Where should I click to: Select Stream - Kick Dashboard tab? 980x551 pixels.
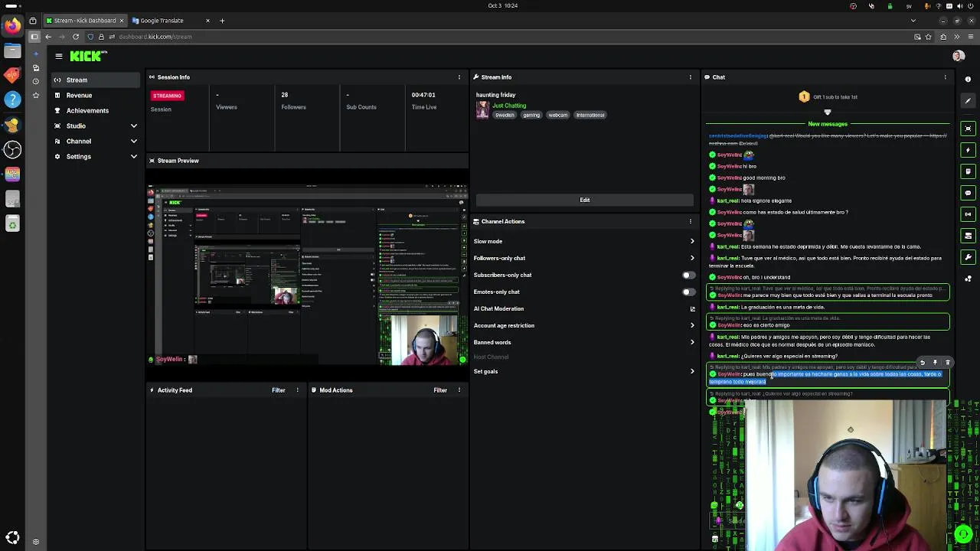coord(85,21)
